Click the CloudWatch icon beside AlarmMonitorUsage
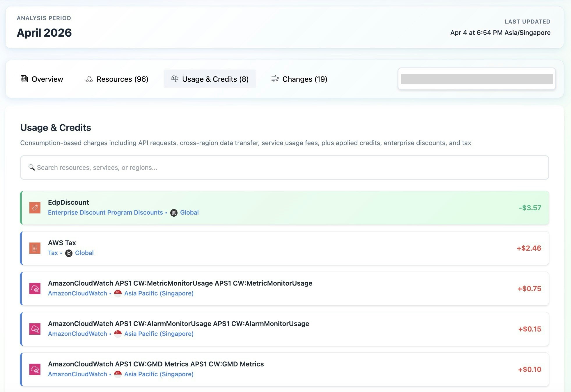 click(35, 329)
